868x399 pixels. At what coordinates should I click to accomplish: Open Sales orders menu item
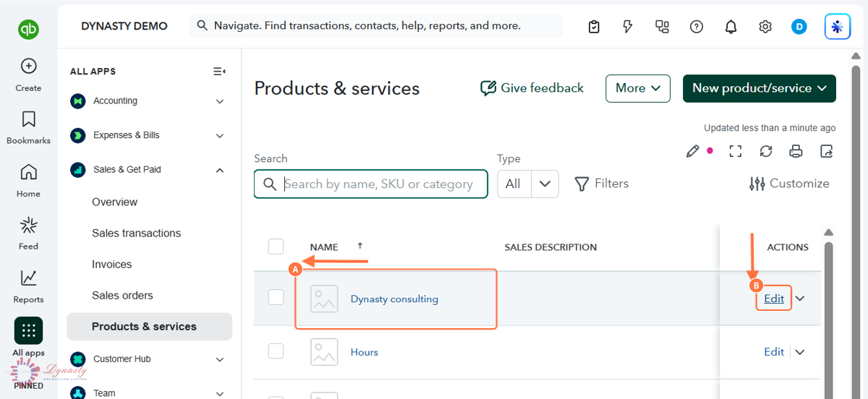[122, 296]
